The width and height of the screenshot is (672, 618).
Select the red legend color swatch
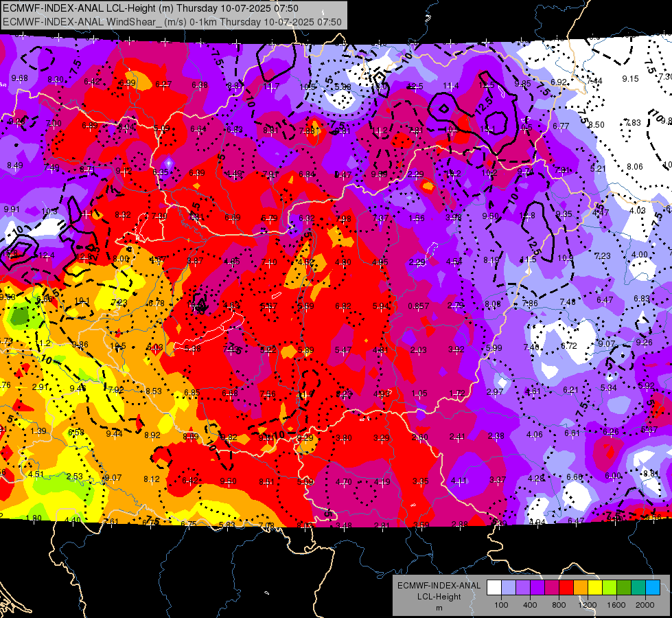point(566,588)
